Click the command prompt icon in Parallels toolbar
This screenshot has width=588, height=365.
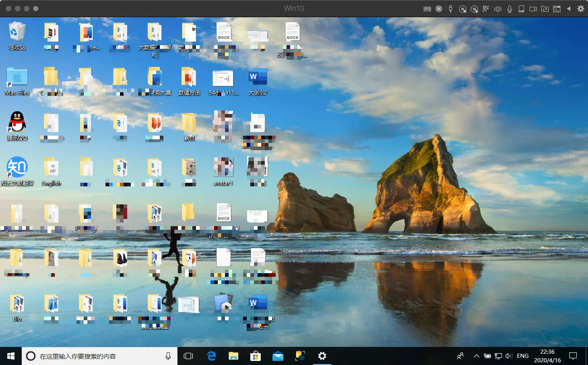point(557,9)
